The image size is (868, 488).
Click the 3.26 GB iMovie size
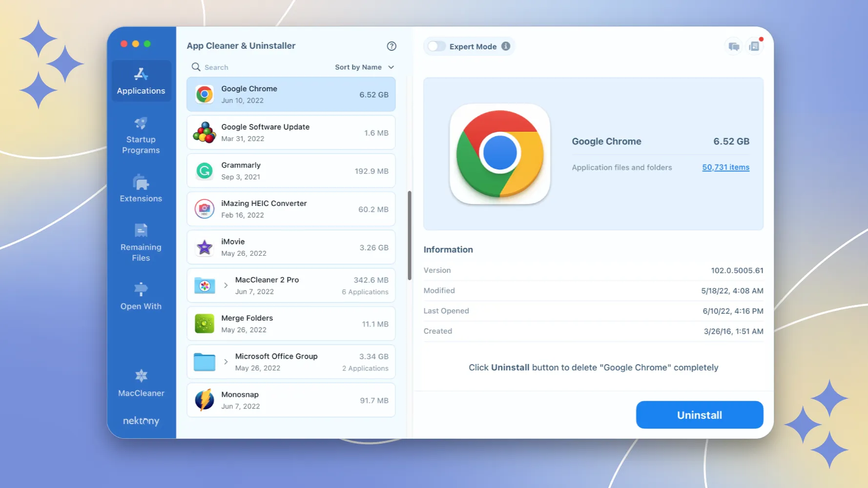point(374,247)
